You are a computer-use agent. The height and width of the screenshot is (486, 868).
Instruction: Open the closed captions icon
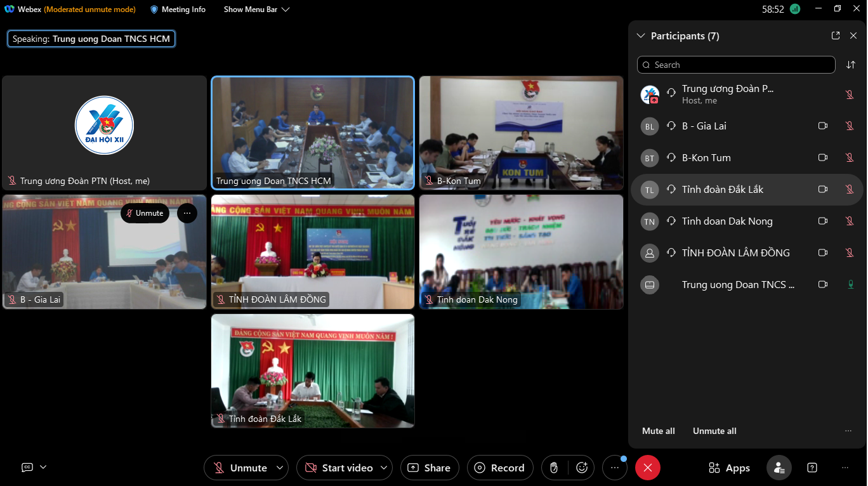(x=27, y=467)
